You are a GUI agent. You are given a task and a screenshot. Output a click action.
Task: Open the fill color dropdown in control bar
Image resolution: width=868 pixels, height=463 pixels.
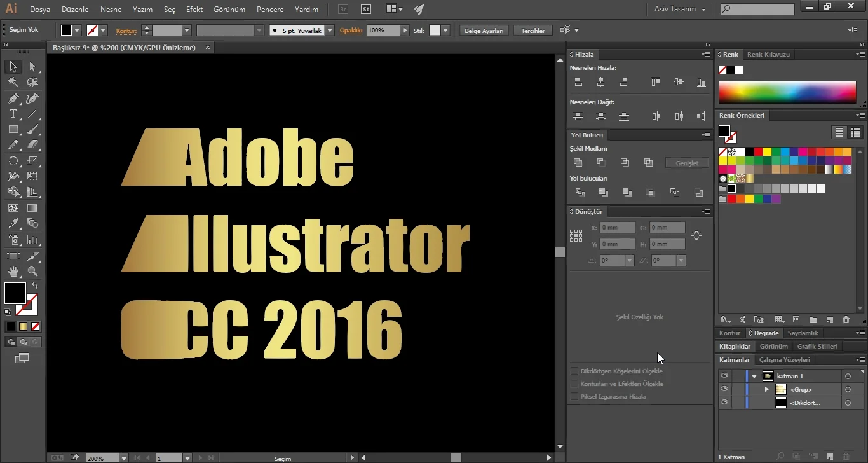coord(77,30)
